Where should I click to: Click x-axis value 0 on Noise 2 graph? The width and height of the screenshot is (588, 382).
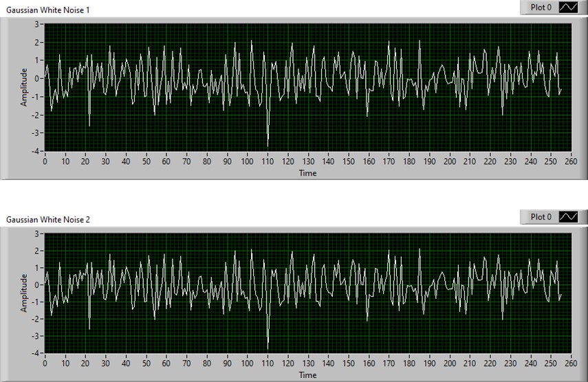pyautogui.click(x=45, y=363)
